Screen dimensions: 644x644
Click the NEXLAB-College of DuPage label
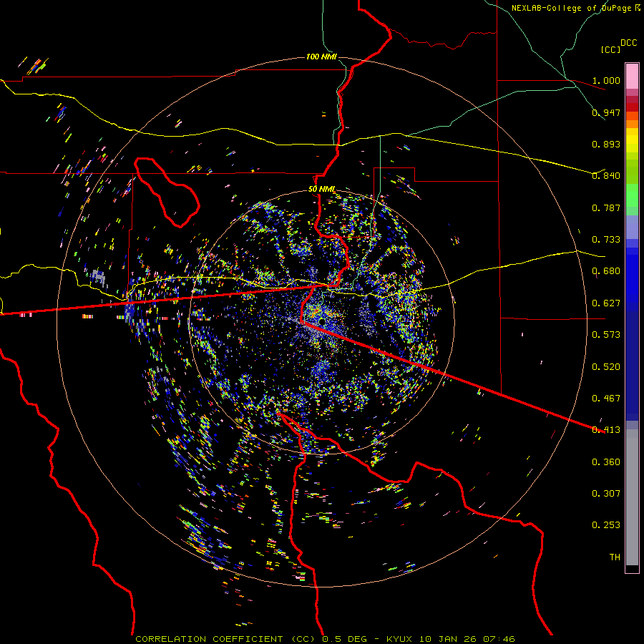point(571,8)
